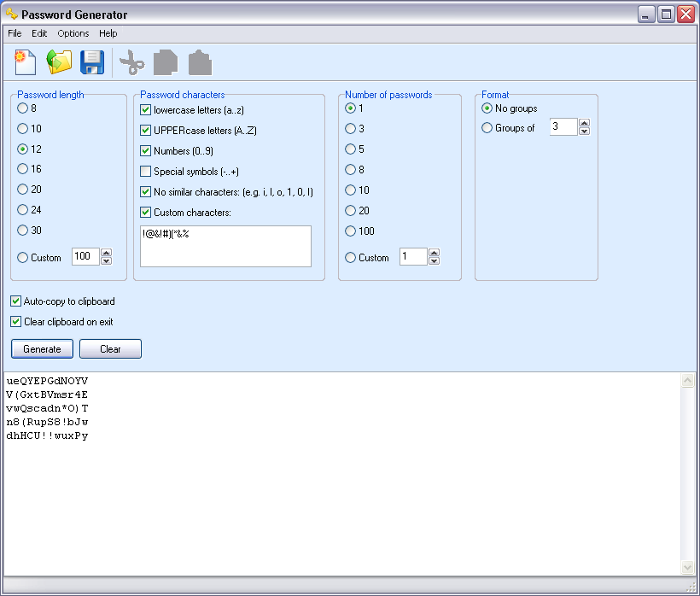Select Custom password length option
700x596 pixels.
pyautogui.click(x=22, y=258)
